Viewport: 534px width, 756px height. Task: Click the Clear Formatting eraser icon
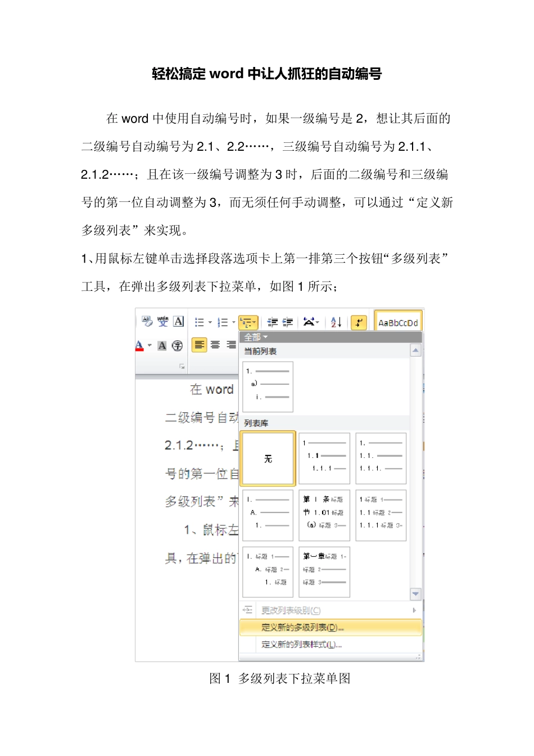(147, 322)
